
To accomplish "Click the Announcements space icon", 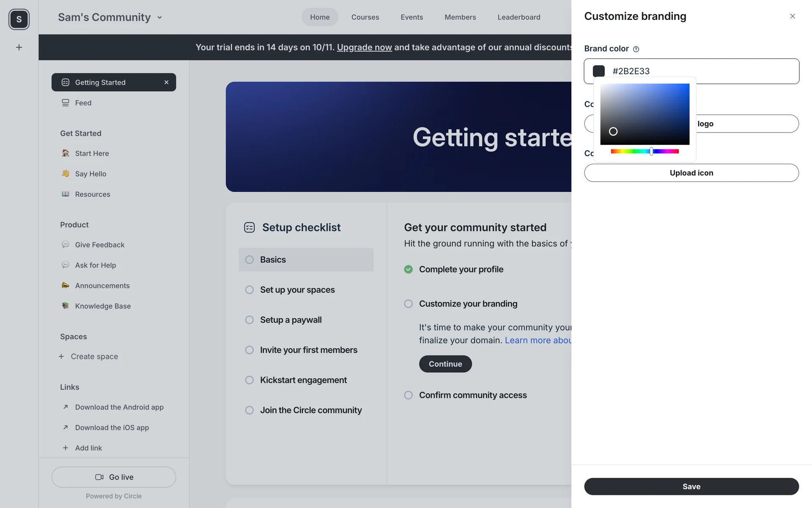I will click(66, 285).
